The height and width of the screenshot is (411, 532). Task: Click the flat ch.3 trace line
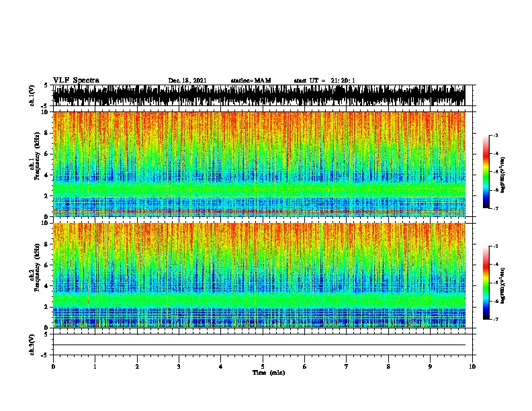coord(259,345)
